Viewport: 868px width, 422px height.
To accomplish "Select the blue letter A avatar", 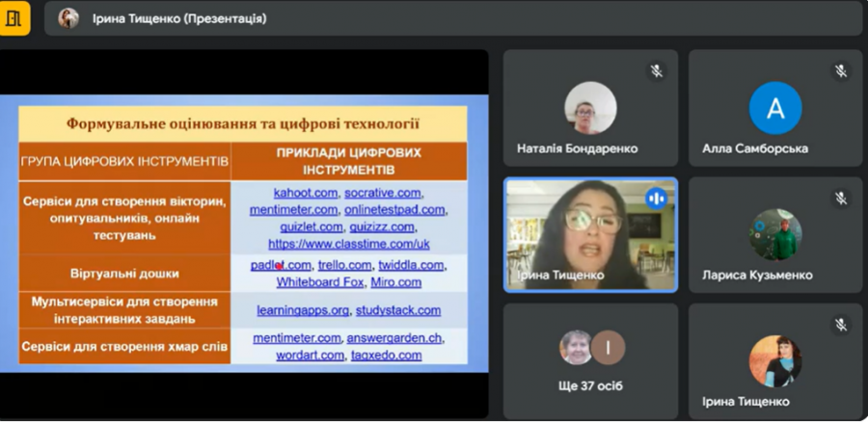I will pyautogui.click(x=775, y=108).
